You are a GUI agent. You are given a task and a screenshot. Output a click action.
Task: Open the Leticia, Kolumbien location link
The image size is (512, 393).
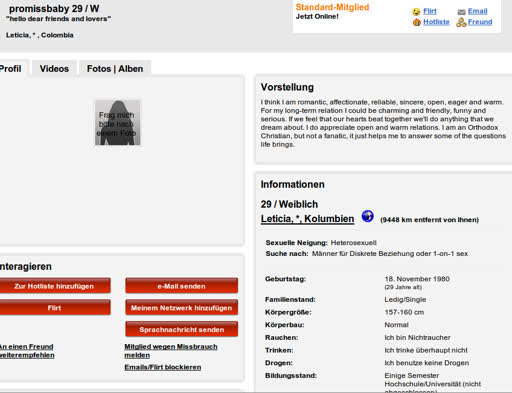point(307,219)
